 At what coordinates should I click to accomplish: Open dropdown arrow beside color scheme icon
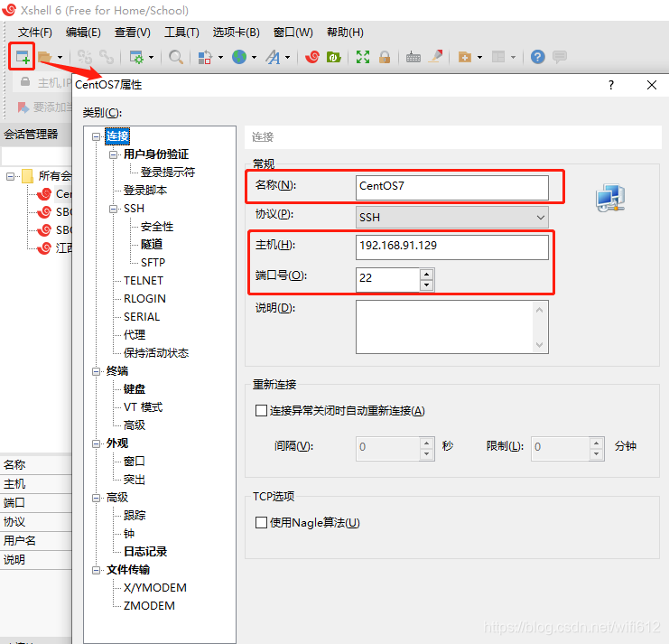(220, 57)
